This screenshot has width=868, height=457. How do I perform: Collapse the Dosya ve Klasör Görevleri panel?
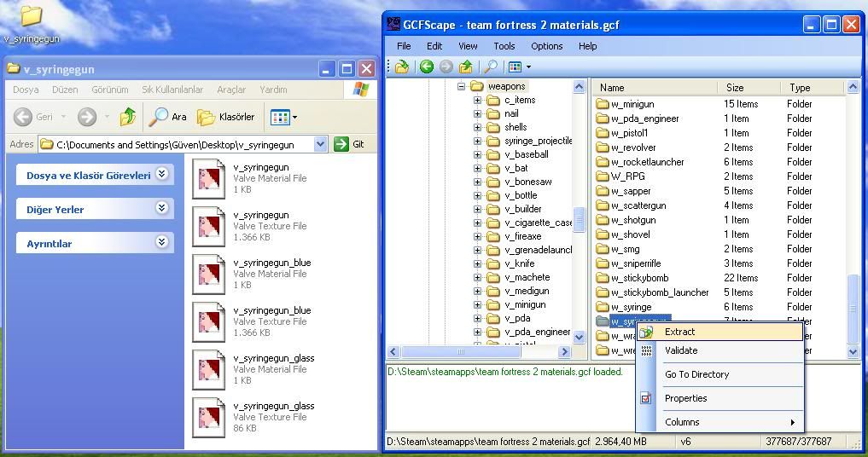click(x=162, y=175)
